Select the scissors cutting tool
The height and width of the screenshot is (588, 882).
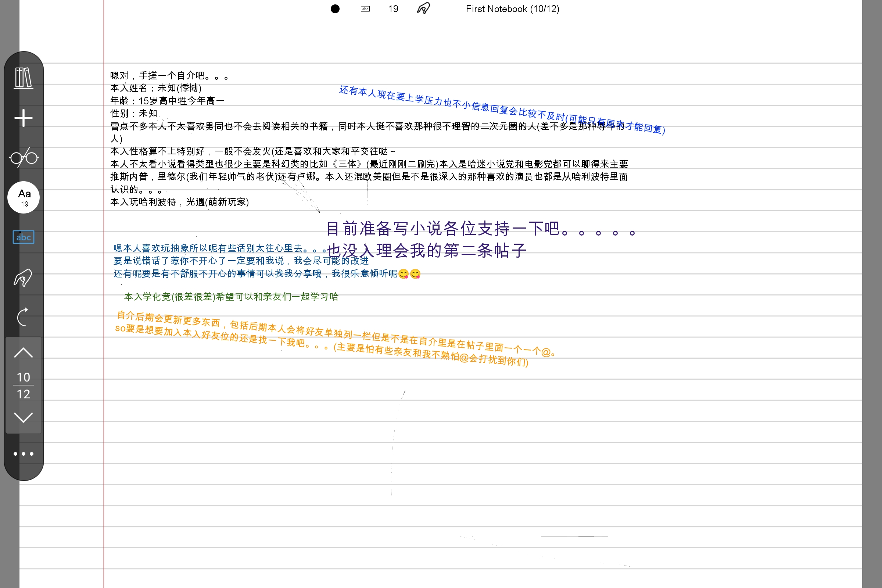[x=23, y=158]
